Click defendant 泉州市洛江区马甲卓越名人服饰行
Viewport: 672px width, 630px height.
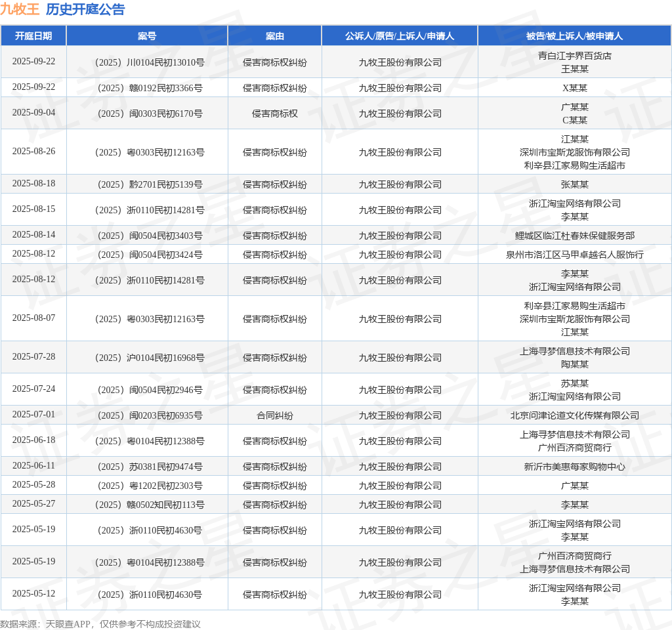[x=575, y=255]
